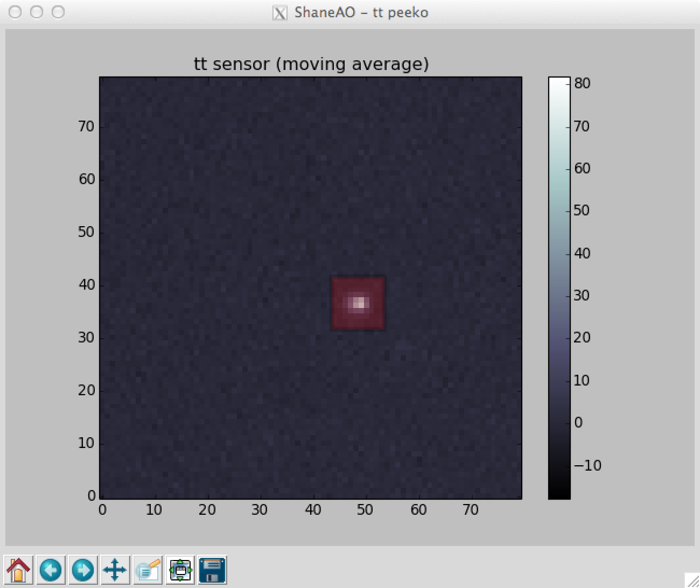Click the colorbar beside the plot
700x588 pixels.
coord(559,288)
